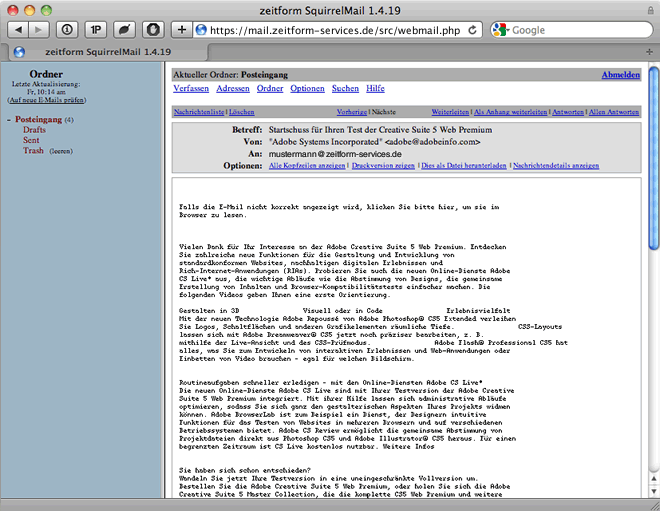Viewport: 660px width, 511px height.
Task: Reload the page using the refresh arrow
Action: coord(473,30)
